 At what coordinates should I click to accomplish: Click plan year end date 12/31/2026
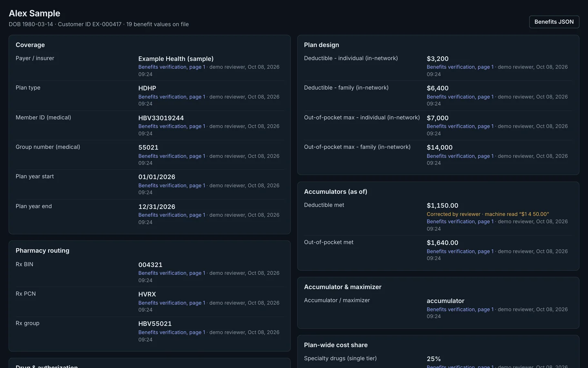[157, 207]
